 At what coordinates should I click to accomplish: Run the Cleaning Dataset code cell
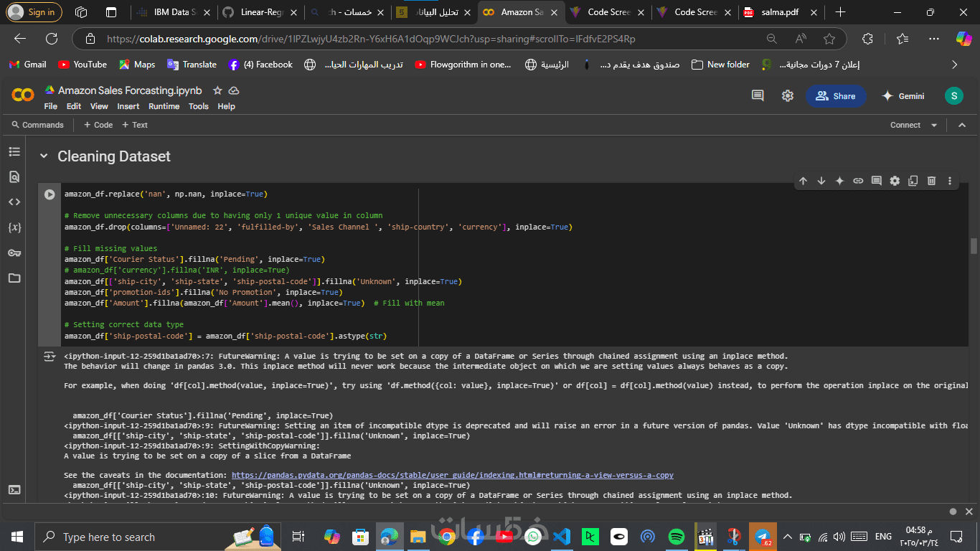(50, 194)
